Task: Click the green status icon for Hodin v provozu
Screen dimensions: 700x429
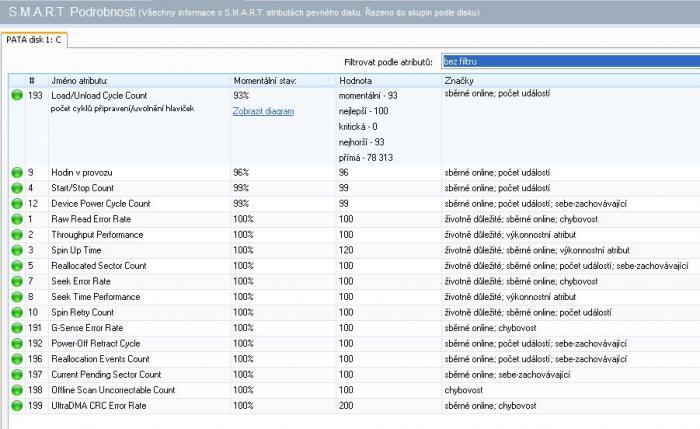Action: [x=16, y=172]
